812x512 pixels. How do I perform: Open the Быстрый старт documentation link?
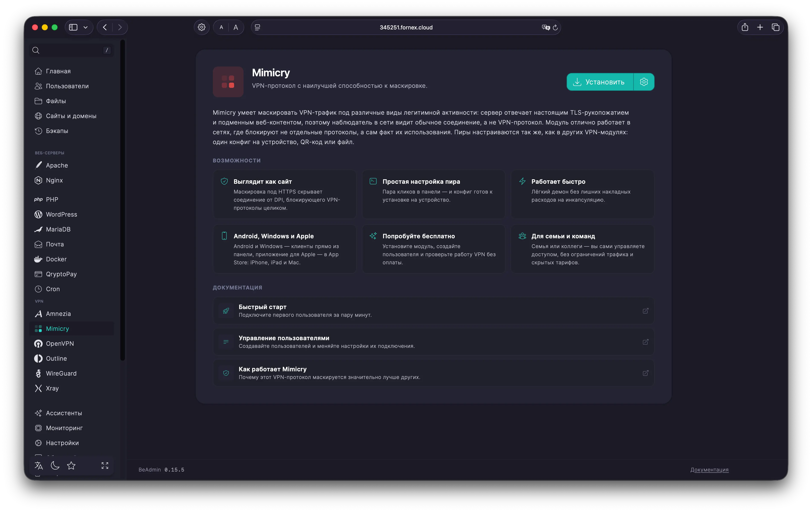(x=433, y=310)
